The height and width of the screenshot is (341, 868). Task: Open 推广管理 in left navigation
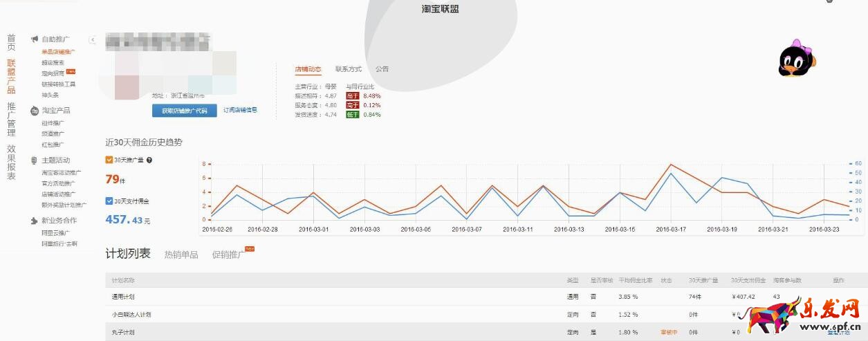coord(11,120)
